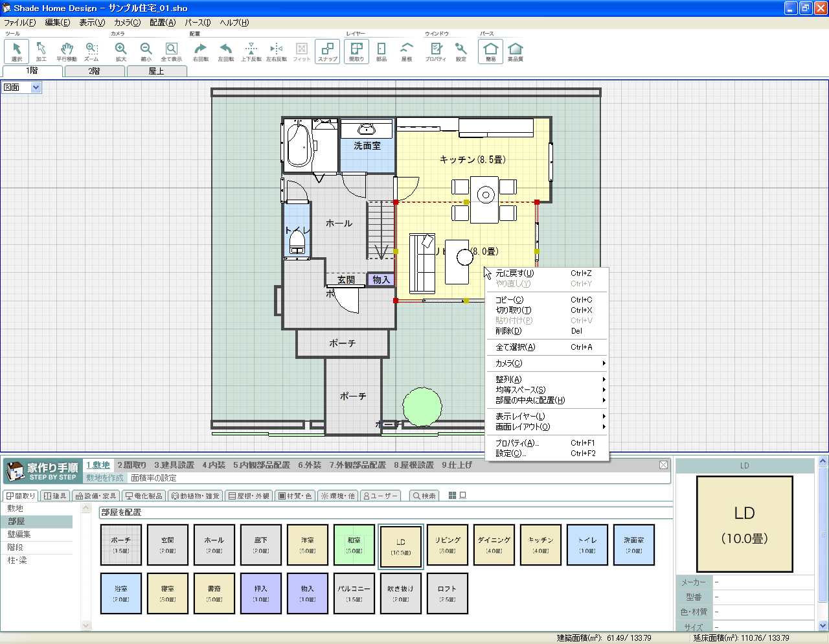Open the 設定 wrench icon
This screenshot has height=644, width=829.
[x=460, y=51]
